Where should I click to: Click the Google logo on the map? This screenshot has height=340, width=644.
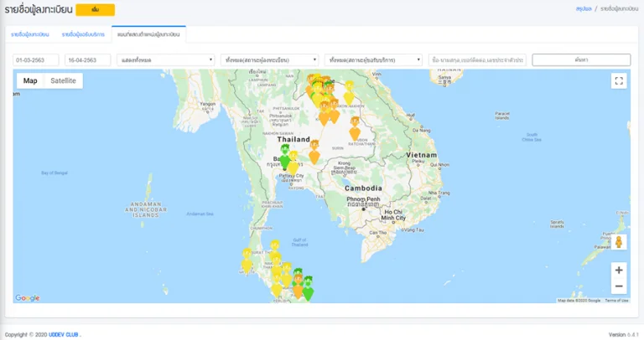pyautogui.click(x=28, y=298)
